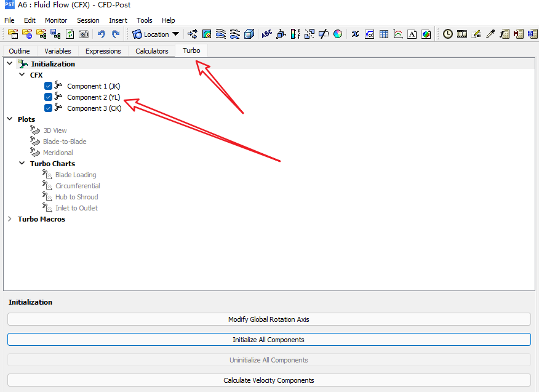Switch to the Expressions tab
The width and height of the screenshot is (539, 392).
tap(103, 51)
